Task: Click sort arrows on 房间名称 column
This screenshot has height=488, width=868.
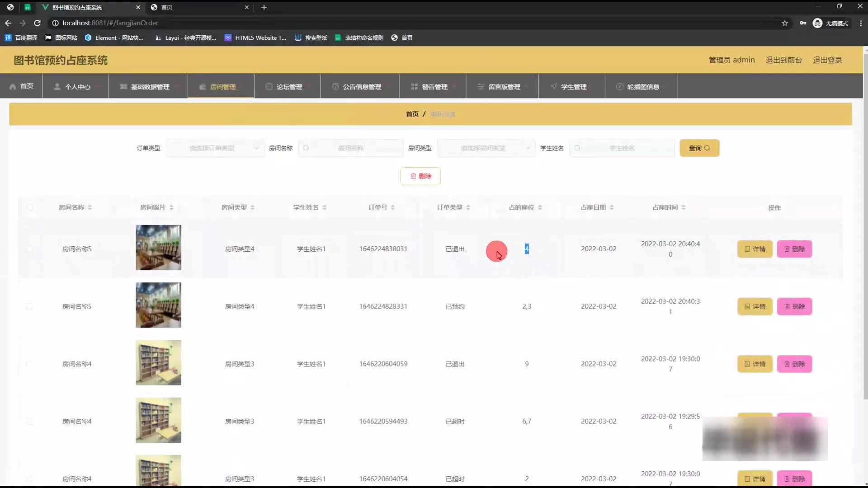Action: click(x=90, y=207)
